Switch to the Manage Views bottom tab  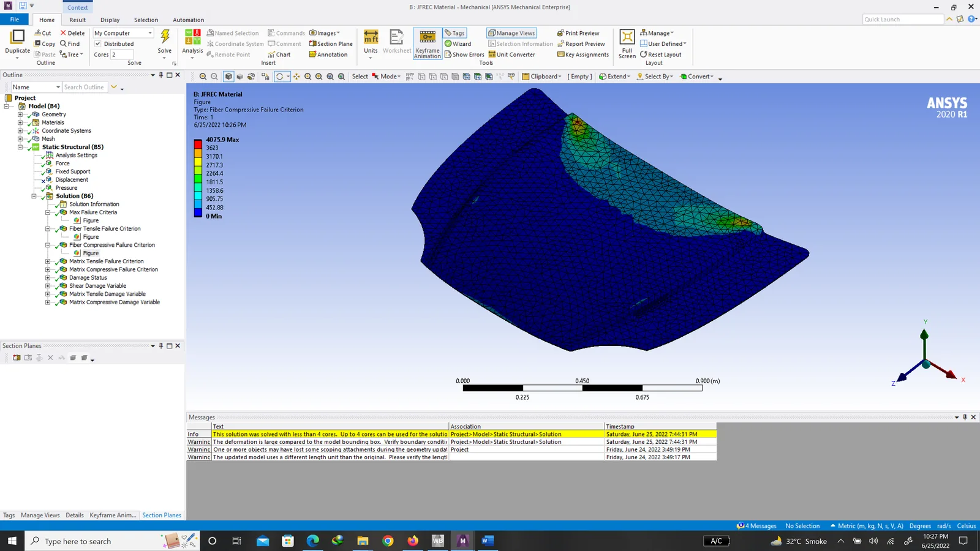40,515
